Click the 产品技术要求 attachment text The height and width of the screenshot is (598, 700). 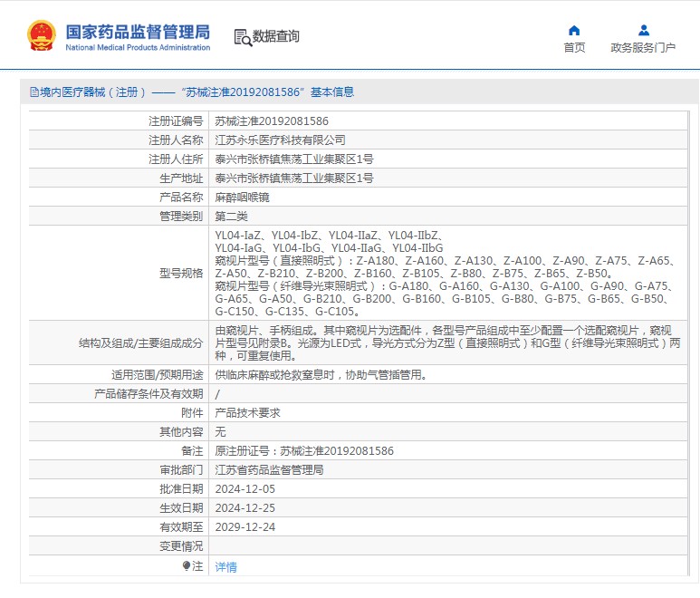[x=247, y=413]
